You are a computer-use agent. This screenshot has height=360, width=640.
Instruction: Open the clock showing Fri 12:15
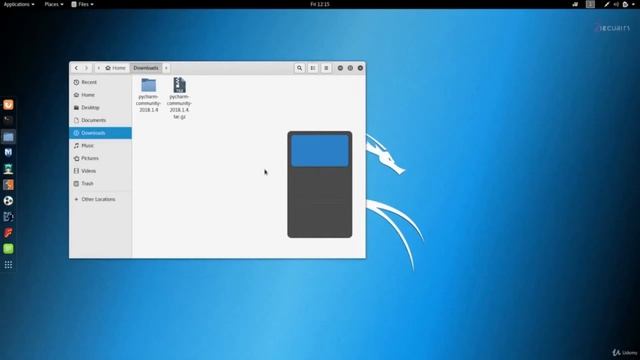[x=320, y=4]
